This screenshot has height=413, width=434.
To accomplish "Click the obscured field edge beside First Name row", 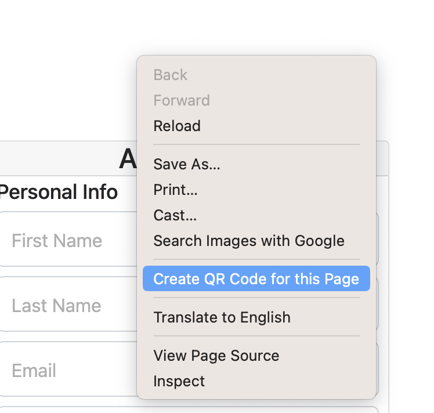I will click(x=378, y=239).
